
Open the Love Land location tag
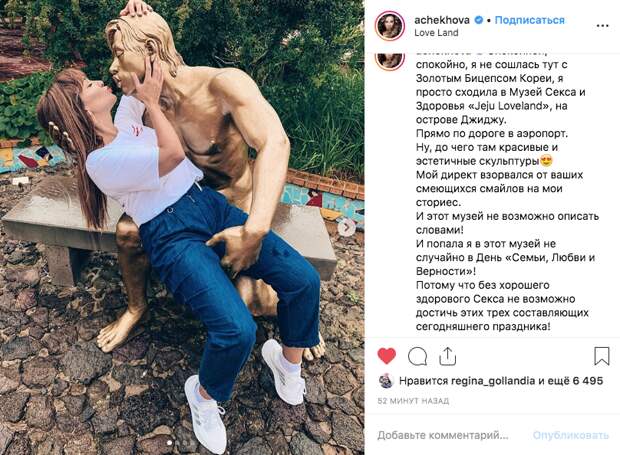[436, 33]
